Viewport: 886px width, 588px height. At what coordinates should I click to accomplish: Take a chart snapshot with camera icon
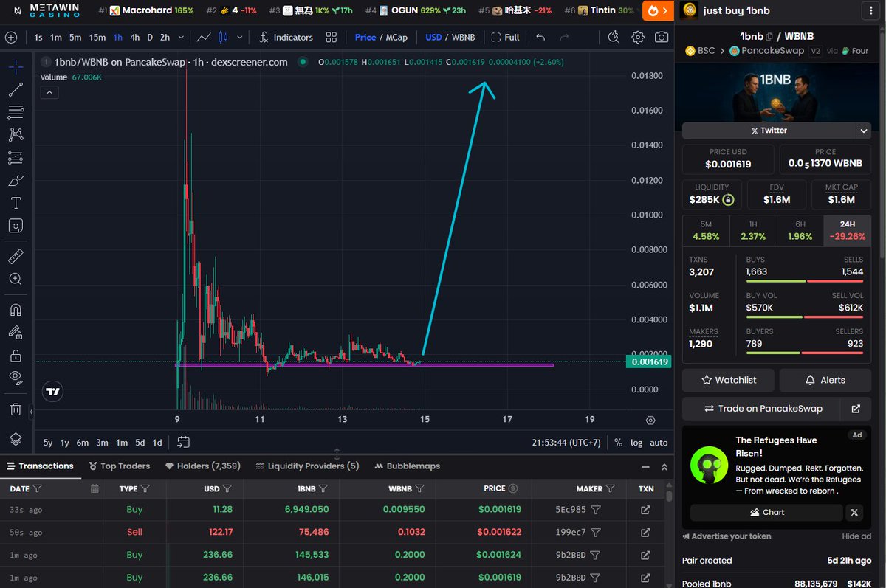(662, 37)
